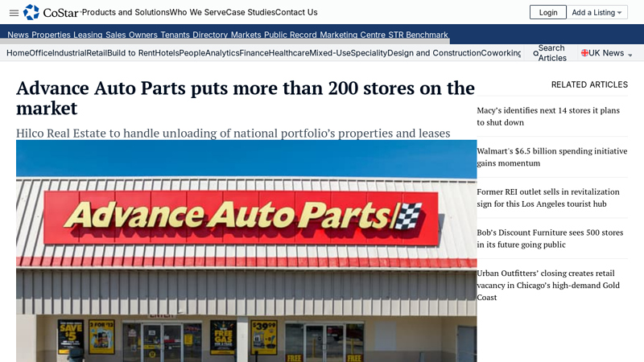Read Macy's 14 stores shutdown article
The height and width of the screenshot is (362, 644).
tap(548, 116)
